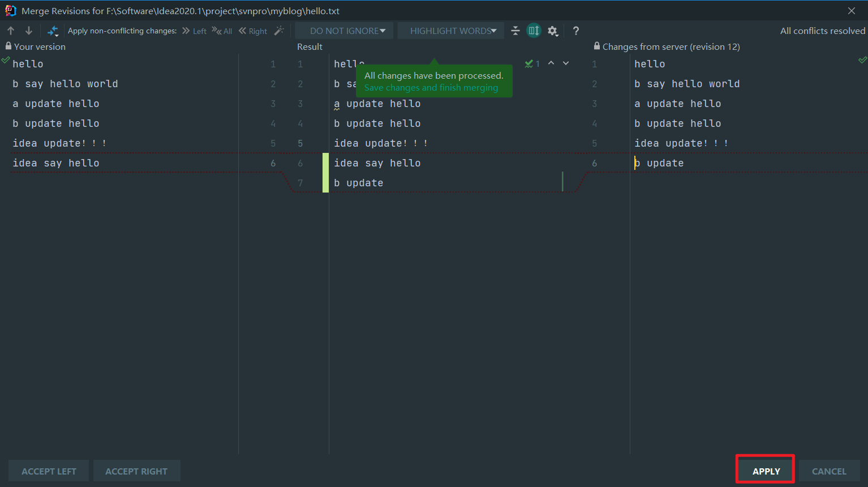Click ACCEPT LEFT button
The height and width of the screenshot is (487, 868).
click(x=49, y=471)
